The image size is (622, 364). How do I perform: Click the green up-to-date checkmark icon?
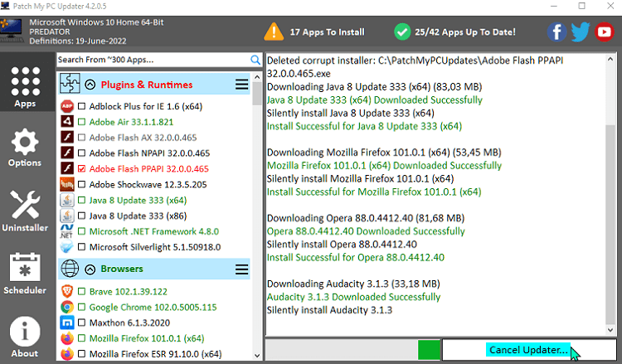click(402, 32)
